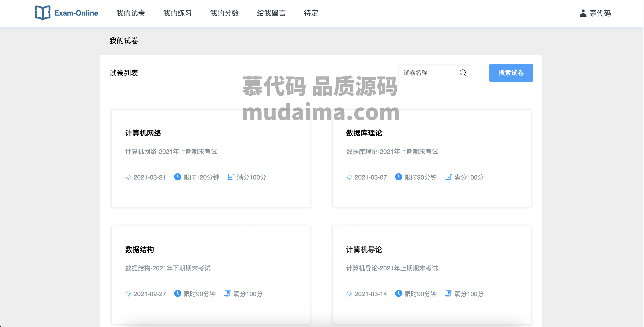Viewport: 644px width, 327px height.
Task: Click the date text 2021-03-07
Action: coord(370,177)
